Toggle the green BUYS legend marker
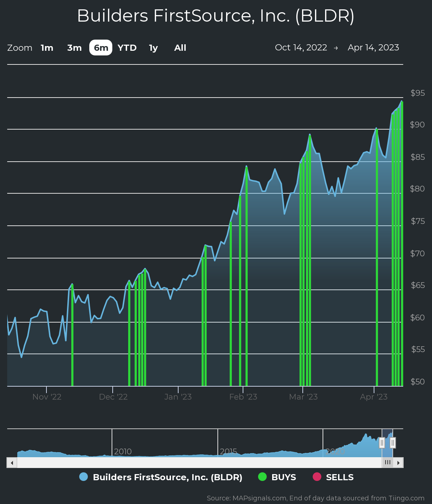The height and width of the screenshot is (504, 432). tap(262, 477)
